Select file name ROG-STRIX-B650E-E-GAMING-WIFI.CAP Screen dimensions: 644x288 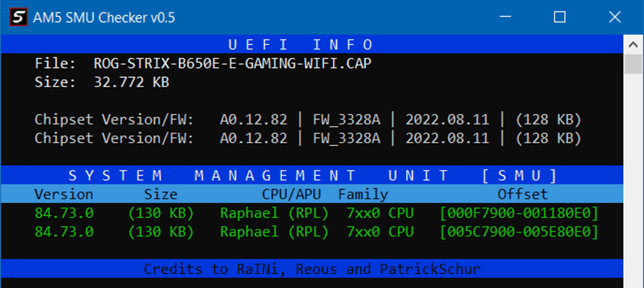pos(232,63)
